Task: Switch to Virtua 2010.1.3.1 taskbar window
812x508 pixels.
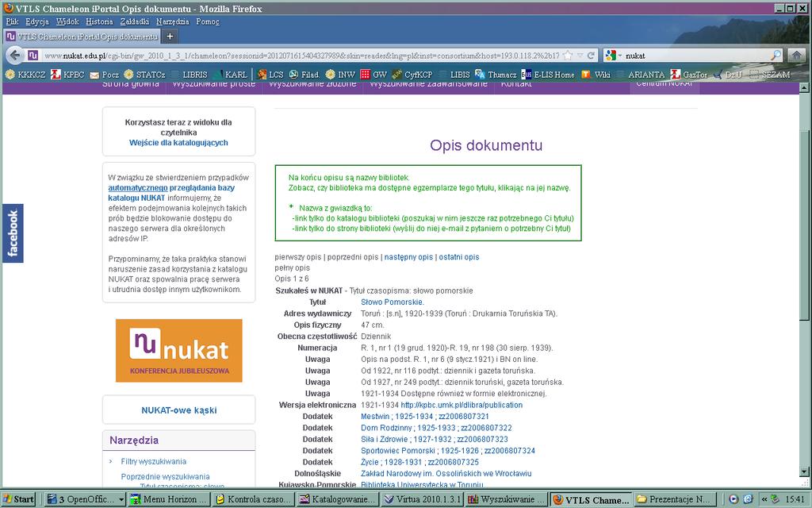Action: 422,499
